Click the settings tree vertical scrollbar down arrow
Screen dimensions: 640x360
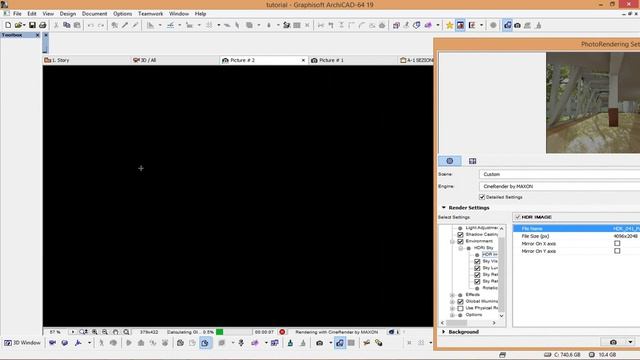pyautogui.click(x=502, y=316)
